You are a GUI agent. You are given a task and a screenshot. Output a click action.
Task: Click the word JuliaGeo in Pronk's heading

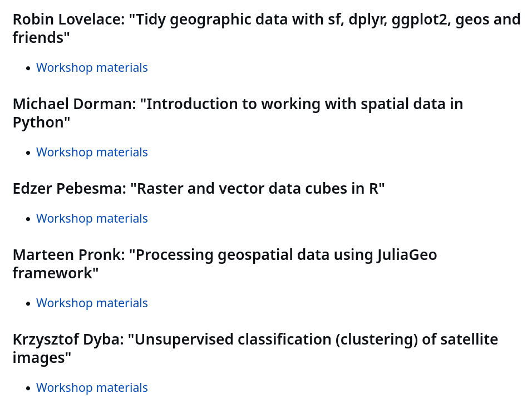pos(407,254)
